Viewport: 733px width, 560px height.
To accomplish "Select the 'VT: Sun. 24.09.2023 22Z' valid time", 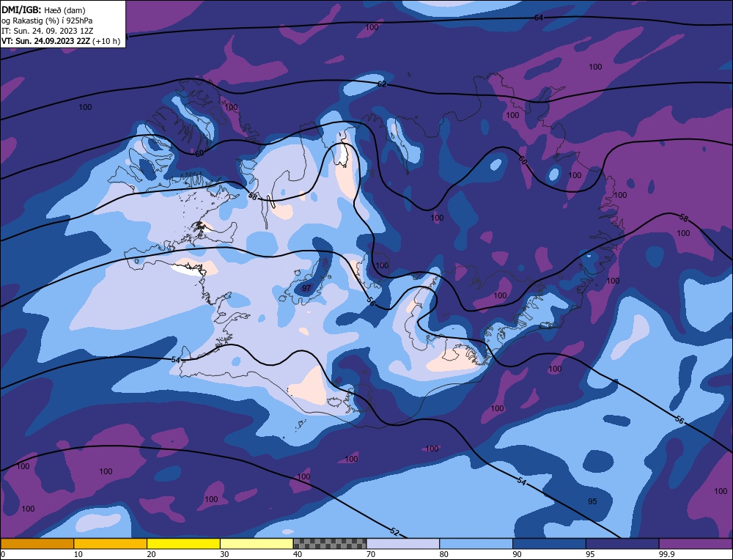I will [45, 41].
